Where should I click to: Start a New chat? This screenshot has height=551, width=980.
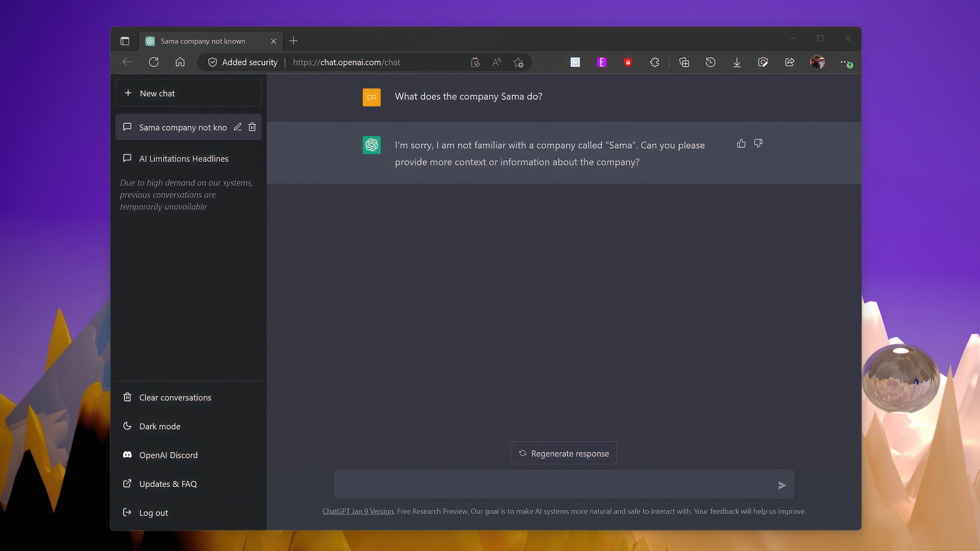point(188,93)
